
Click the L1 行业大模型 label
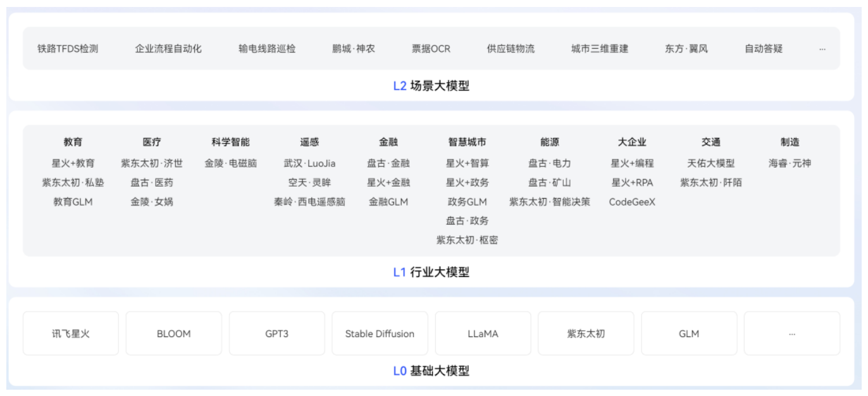click(x=431, y=273)
